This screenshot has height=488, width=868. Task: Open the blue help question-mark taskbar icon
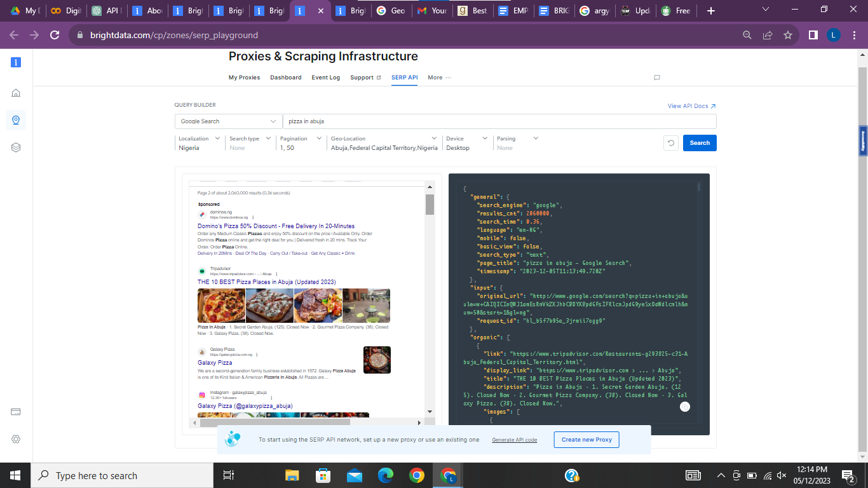571,475
